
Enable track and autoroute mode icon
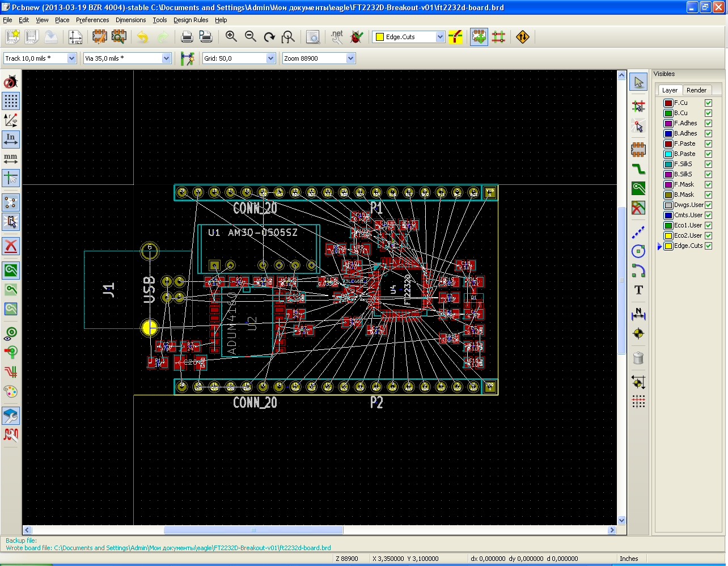(499, 37)
